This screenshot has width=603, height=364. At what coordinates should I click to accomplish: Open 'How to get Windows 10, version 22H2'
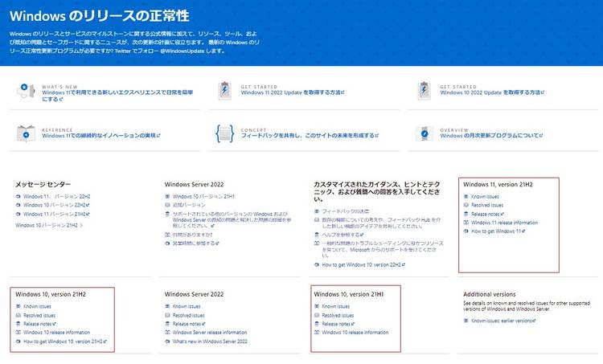pyautogui.click(x=363, y=265)
